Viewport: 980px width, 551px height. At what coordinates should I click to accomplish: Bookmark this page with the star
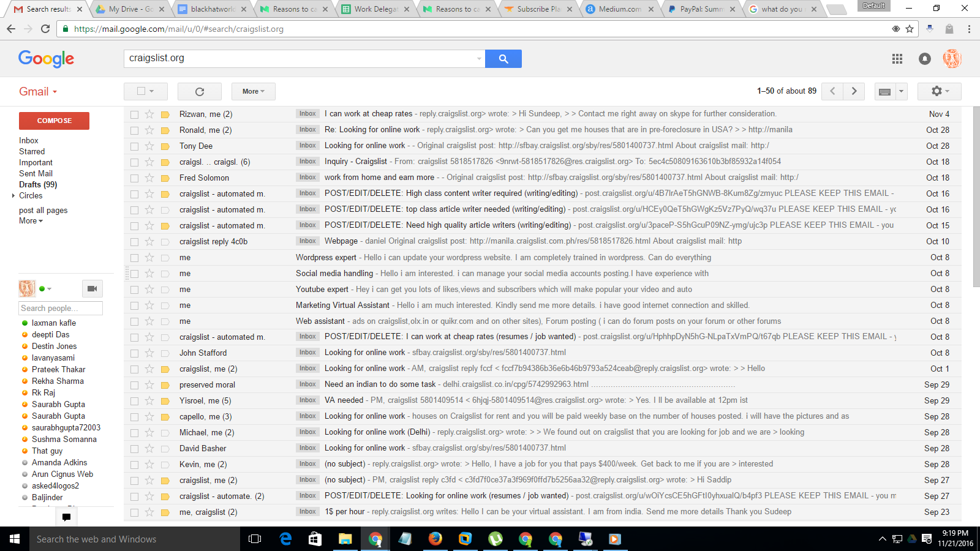click(910, 29)
